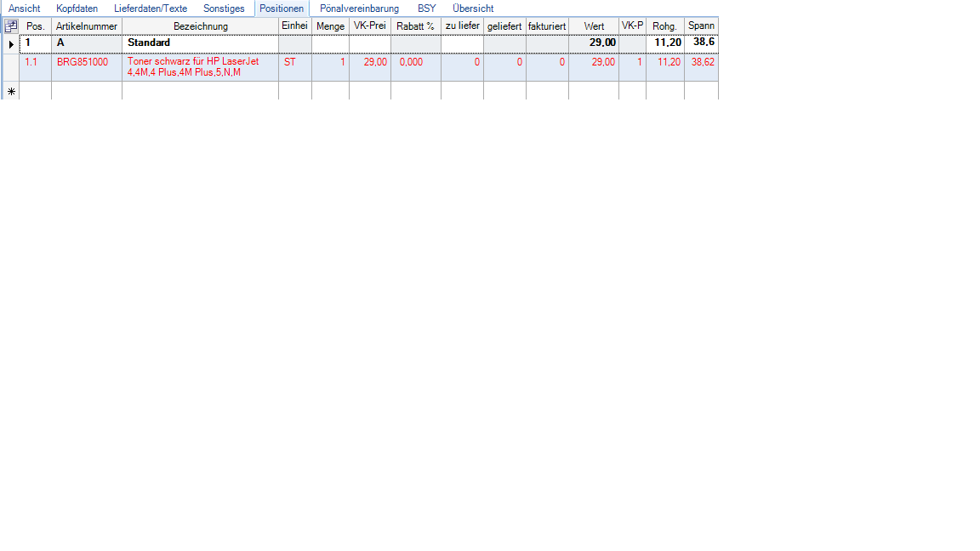Select the Übersicht tab
The height and width of the screenshot is (551, 980).
pos(473,9)
